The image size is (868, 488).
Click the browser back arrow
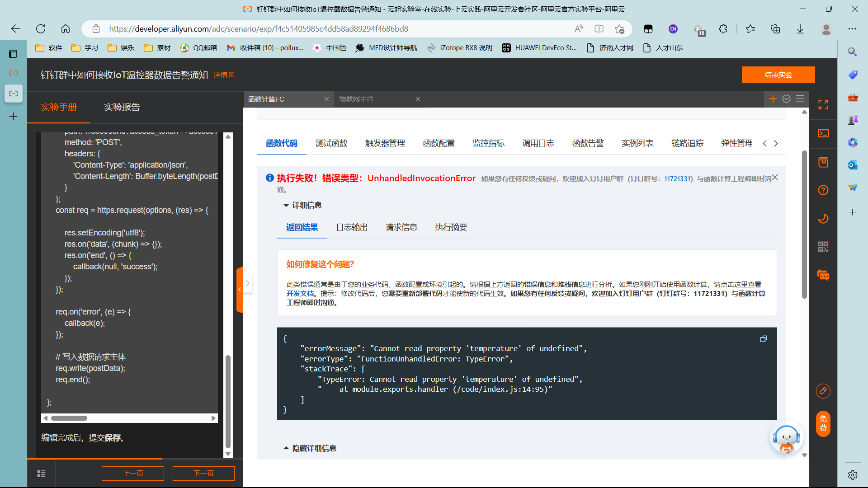pos(16,29)
